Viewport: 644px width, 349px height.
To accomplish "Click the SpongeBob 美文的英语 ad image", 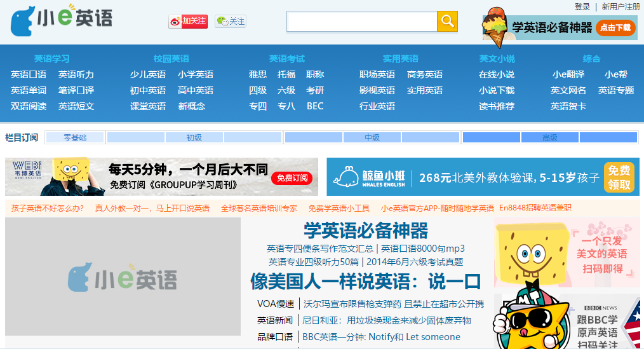I will [567, 253].
